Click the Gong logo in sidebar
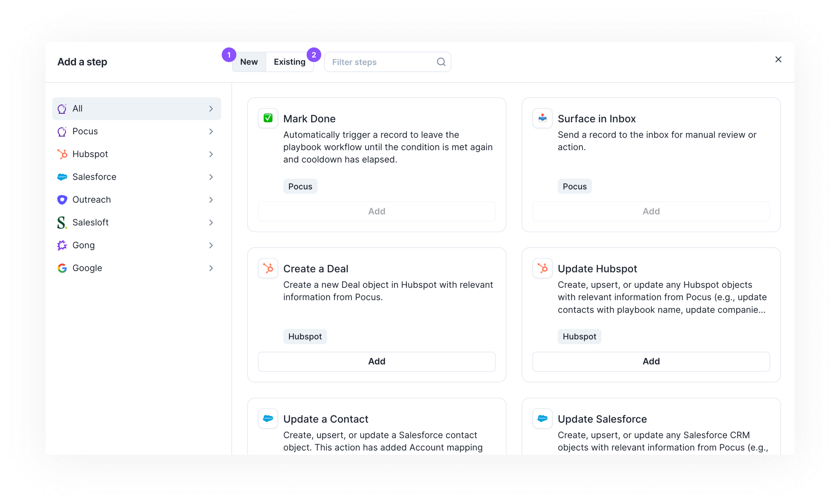The height and width of the screenshot is (504, 840). click(x=62, y=245)
